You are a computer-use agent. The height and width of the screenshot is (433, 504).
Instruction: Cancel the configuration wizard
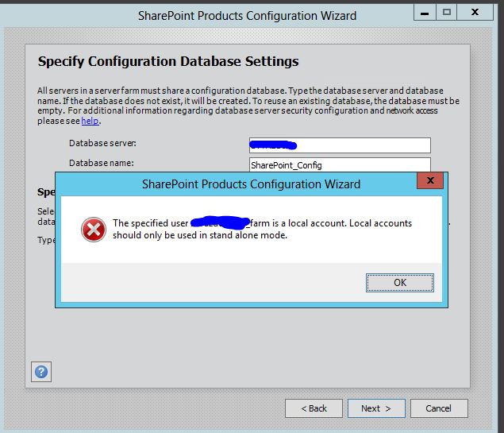tap(439, 408)
